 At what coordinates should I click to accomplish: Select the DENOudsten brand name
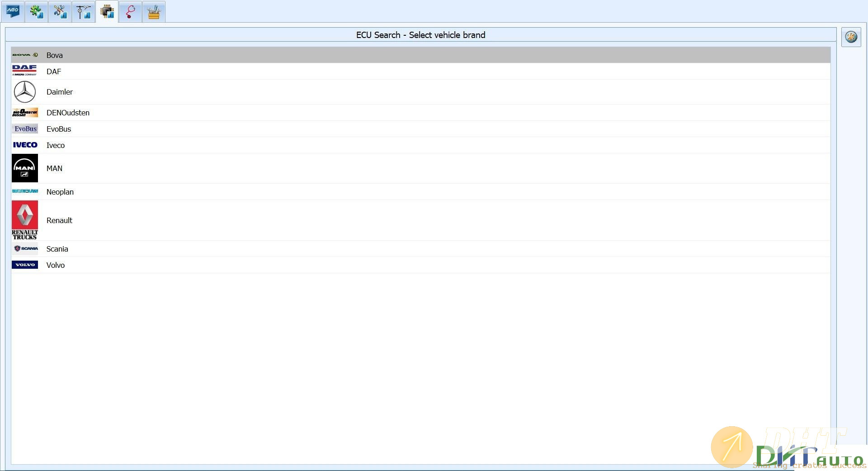point(68,113)
